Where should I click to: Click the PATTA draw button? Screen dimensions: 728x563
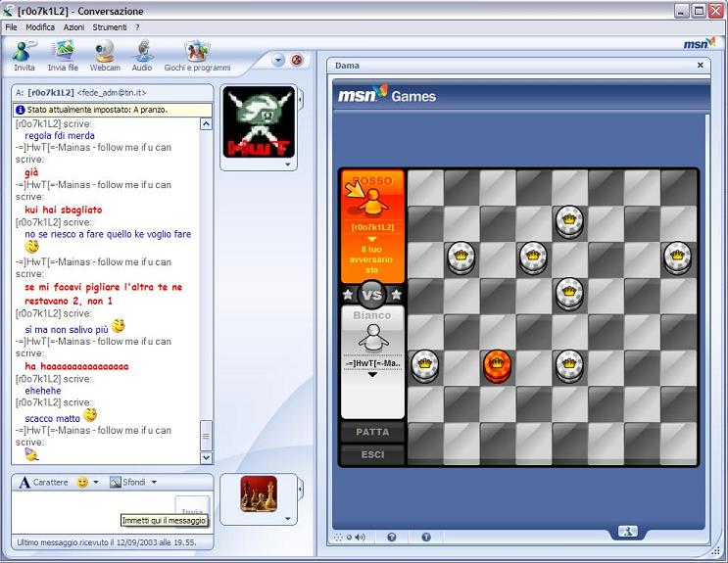372,432
